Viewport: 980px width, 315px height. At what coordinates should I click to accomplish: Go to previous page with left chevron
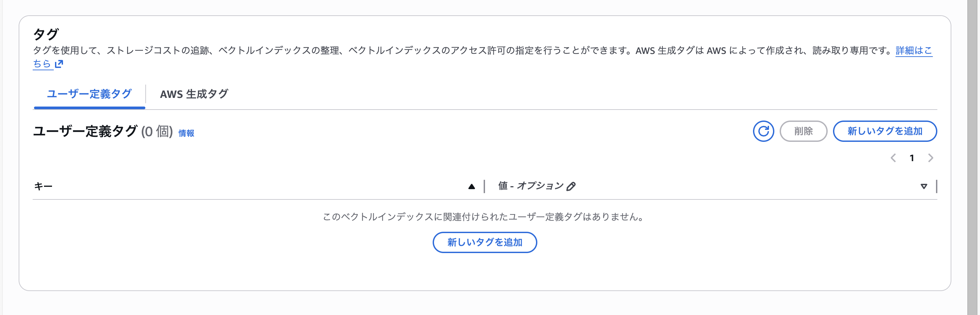click(x=893, y=158)
